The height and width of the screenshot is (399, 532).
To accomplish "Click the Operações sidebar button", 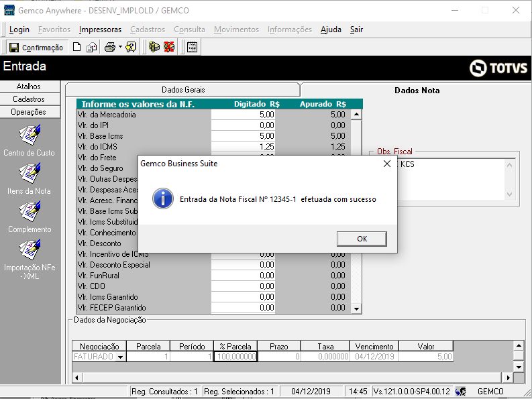I will click(30, 112).
